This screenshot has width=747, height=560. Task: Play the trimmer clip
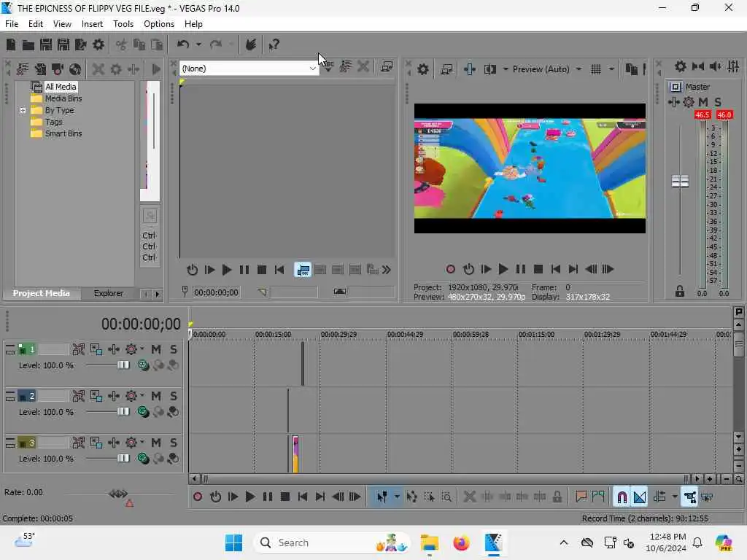(227, 270)
